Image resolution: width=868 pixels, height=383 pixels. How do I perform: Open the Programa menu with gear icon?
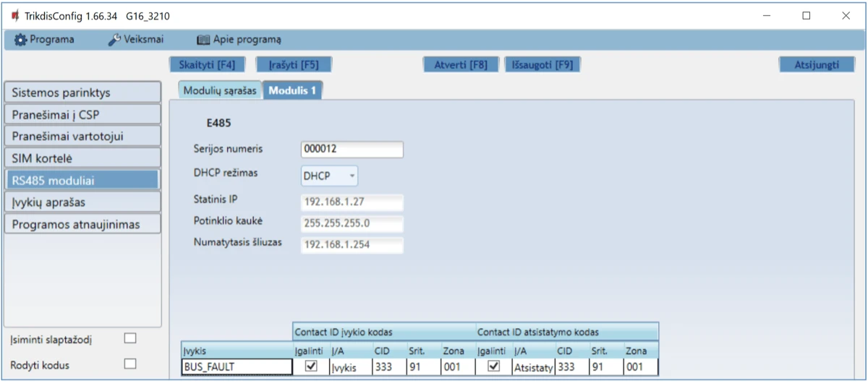[45, 40]
